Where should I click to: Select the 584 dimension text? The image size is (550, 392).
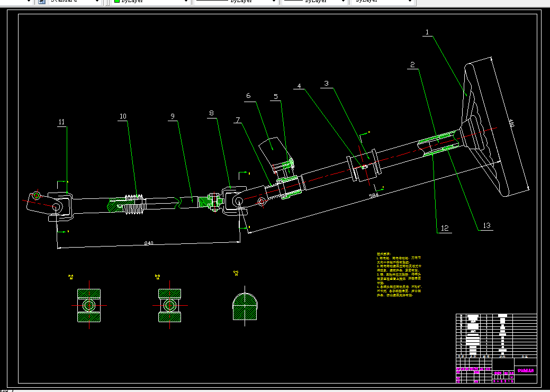click(374, 196)
